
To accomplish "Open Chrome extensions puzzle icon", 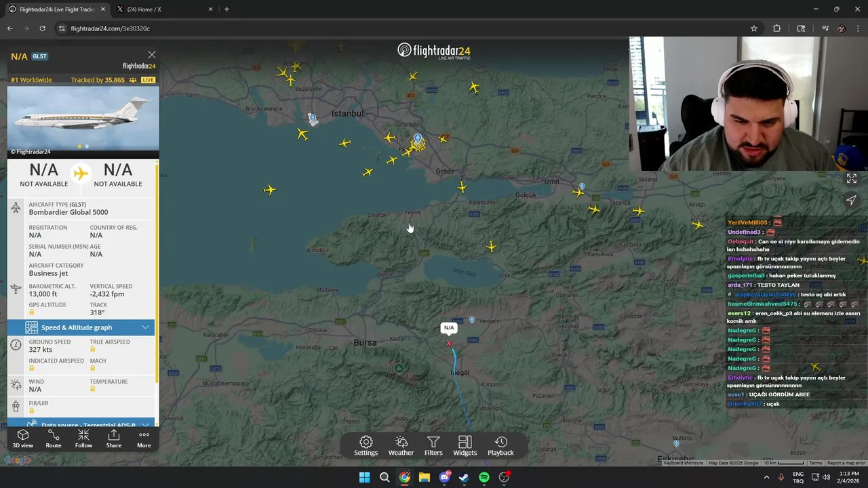I will click(777, 28).
